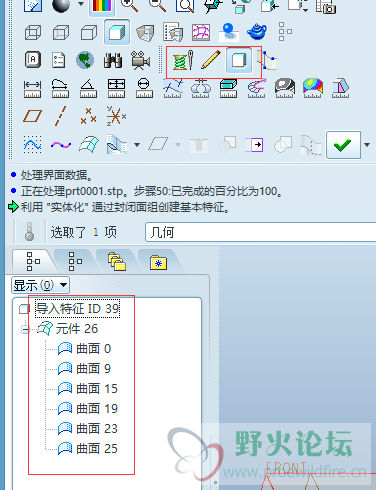Switch to the model tree tab
The image size is (376, 490).
(x=33, y=261)
